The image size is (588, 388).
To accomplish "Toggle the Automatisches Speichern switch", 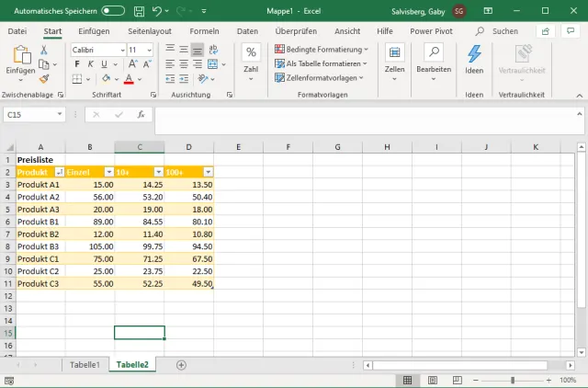I will point(113,10).
